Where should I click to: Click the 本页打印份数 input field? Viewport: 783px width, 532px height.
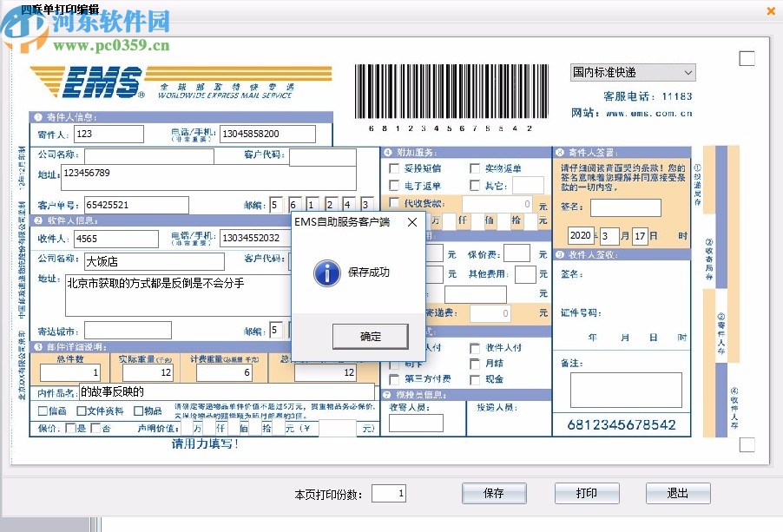[x=389, y=493]
